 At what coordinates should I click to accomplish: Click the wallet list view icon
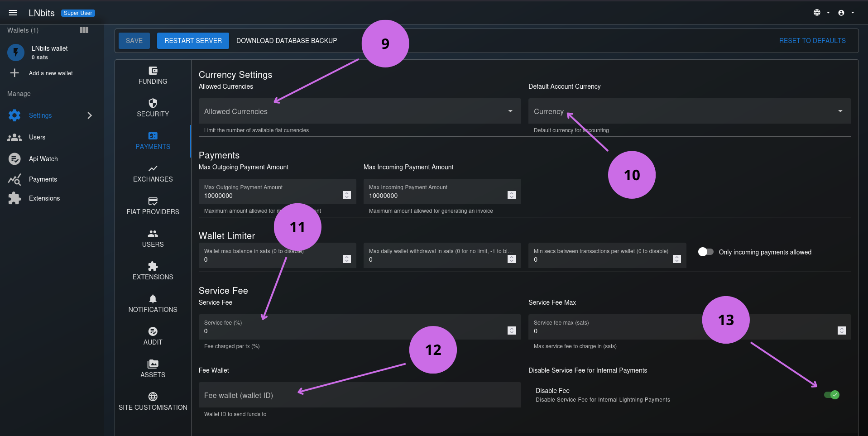[x=84, y=30]
